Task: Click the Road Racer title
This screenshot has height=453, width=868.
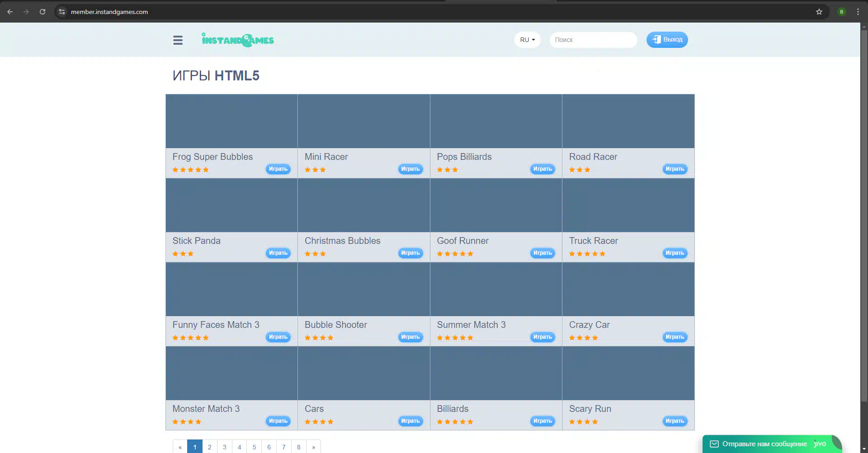Action: 593,157
